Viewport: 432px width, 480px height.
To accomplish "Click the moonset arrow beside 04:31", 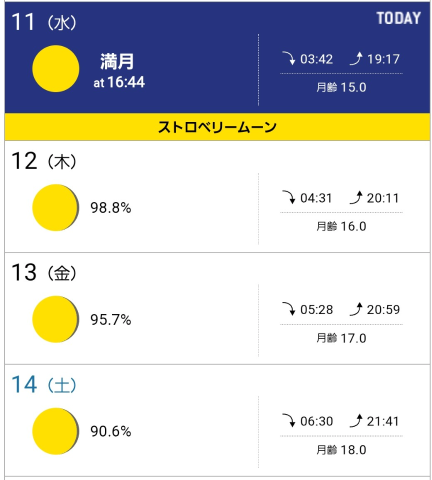I will click(x=289, y=197).
